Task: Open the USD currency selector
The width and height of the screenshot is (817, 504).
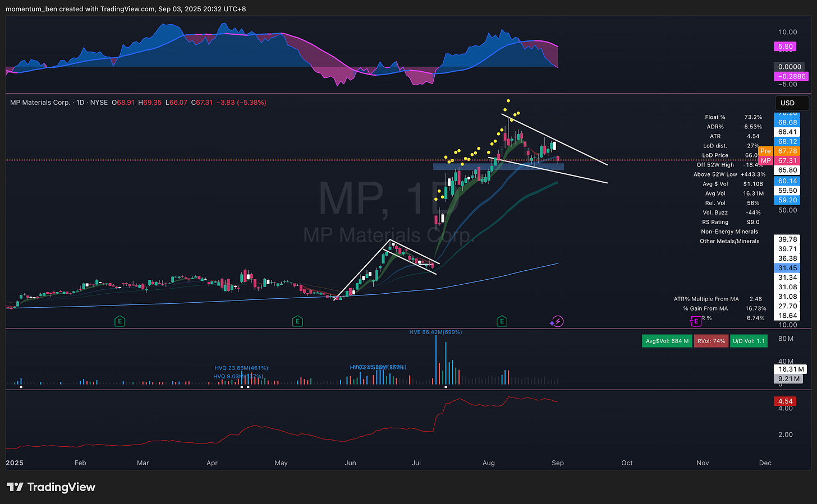Action: [x=792, y=103]
